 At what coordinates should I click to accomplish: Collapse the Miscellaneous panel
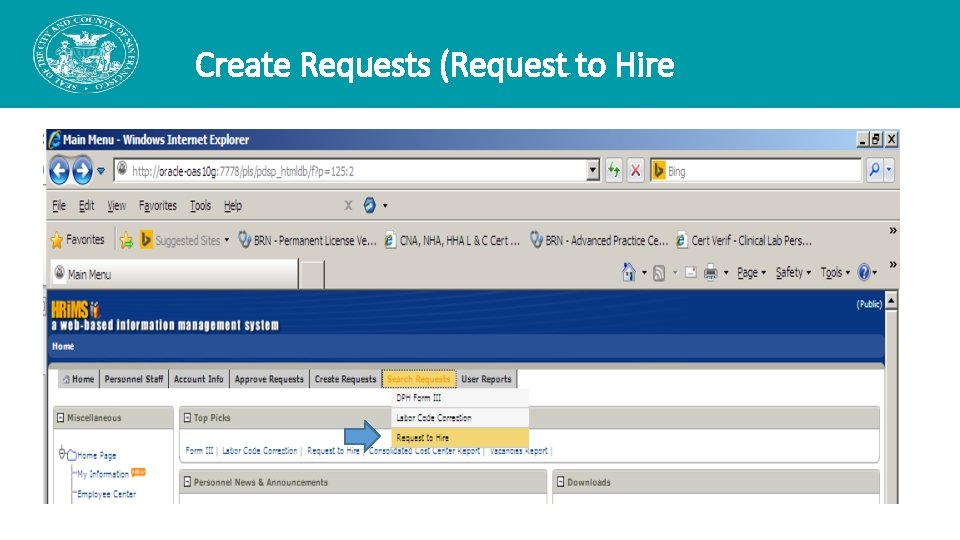pos(61,418)
